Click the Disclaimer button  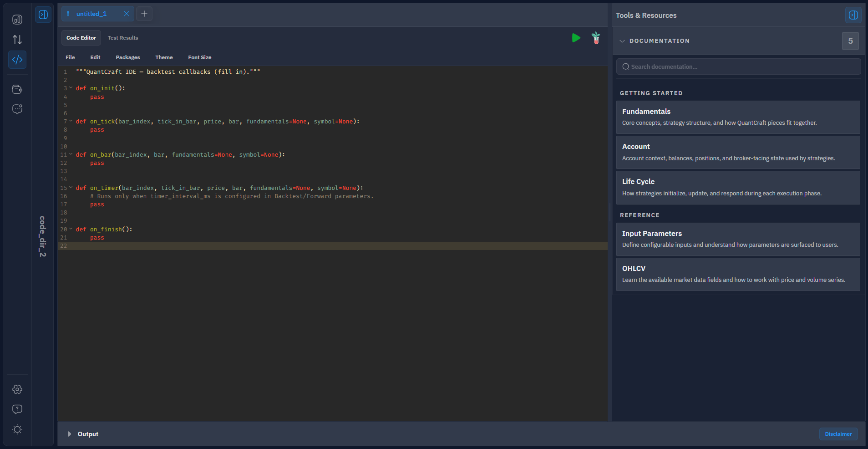(838, 434)
